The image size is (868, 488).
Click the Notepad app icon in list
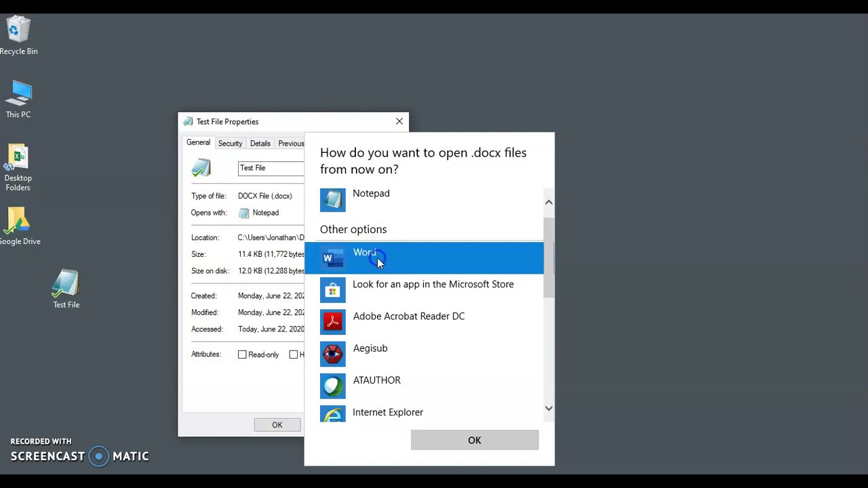click(x=332, y=200)
